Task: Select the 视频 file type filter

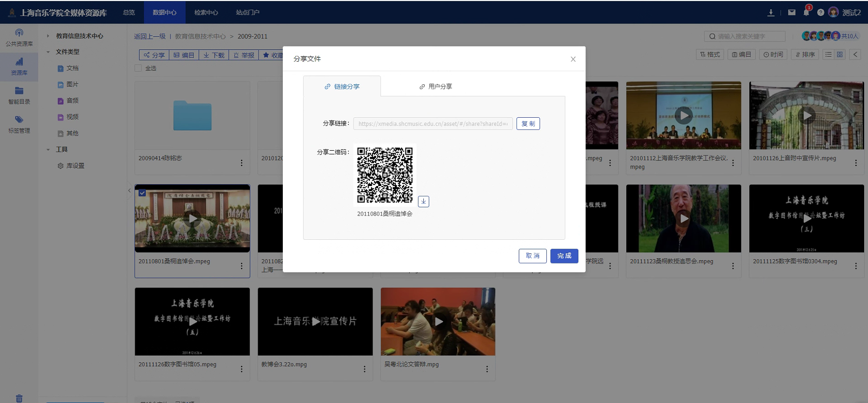Action: [x=68, y=117]
